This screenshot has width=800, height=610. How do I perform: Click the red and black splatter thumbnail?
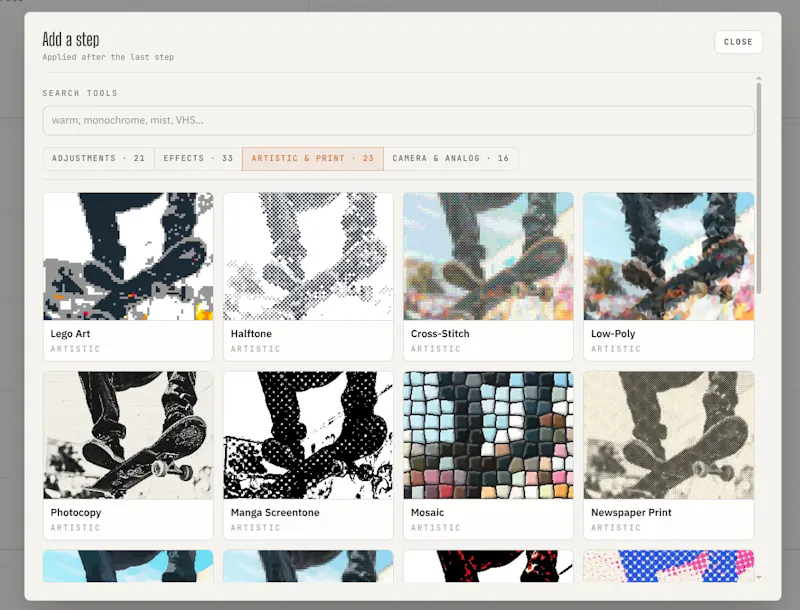[x=488, y=566]
